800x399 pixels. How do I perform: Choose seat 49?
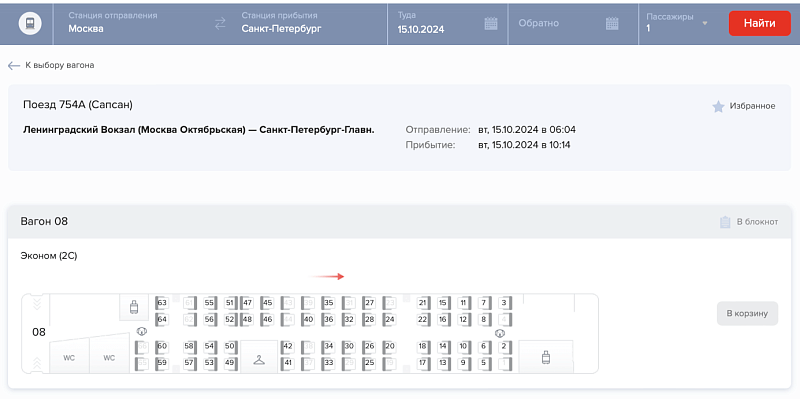(x=230, y=364)
